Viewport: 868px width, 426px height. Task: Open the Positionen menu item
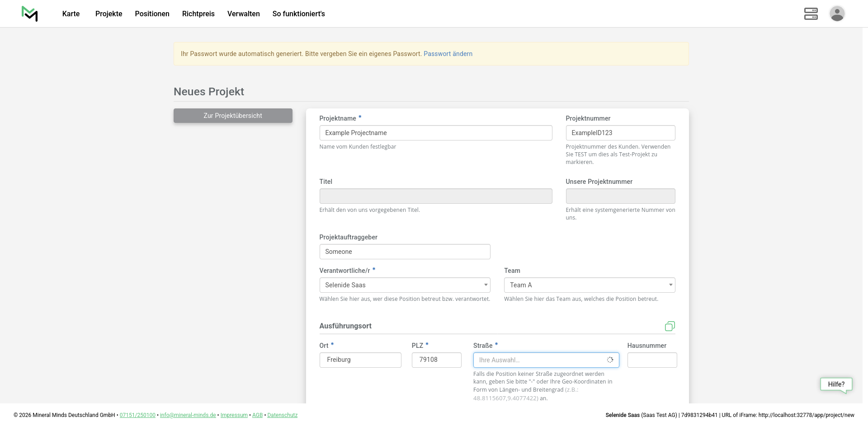pyautogui.click(x=152, y=14)
